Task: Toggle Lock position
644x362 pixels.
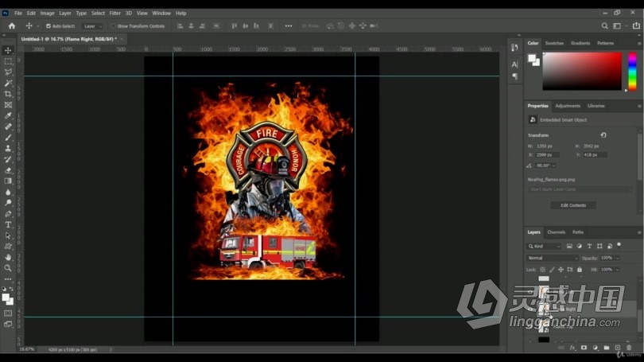Action: click(x=561, y=270)
